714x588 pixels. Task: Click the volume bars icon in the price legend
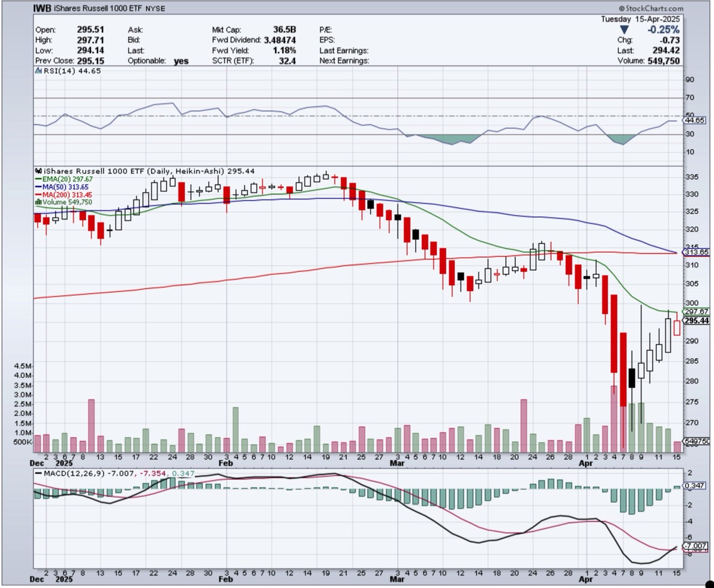click(39, 202)
